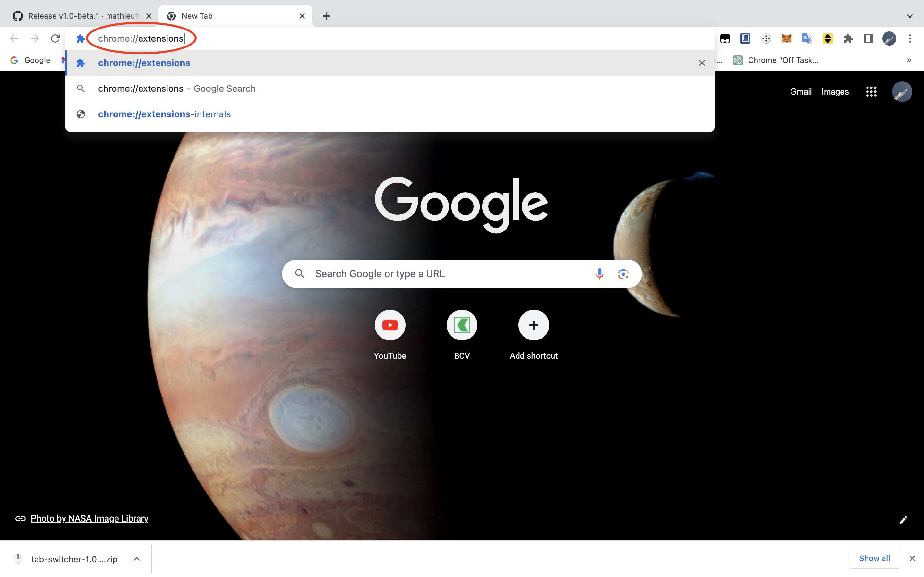
Task: Open the Chrome profile avatar
Action: [x=889, y=38]
